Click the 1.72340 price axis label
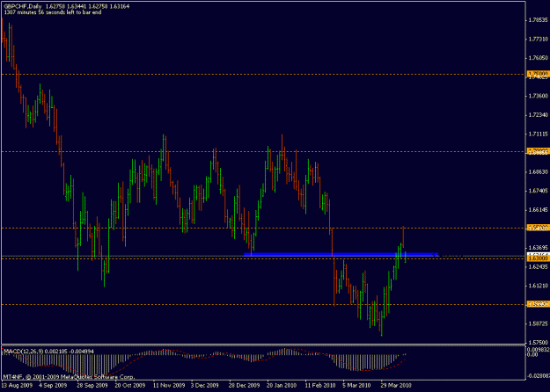Viewport: 550px width, 392px height. point(538,115)
